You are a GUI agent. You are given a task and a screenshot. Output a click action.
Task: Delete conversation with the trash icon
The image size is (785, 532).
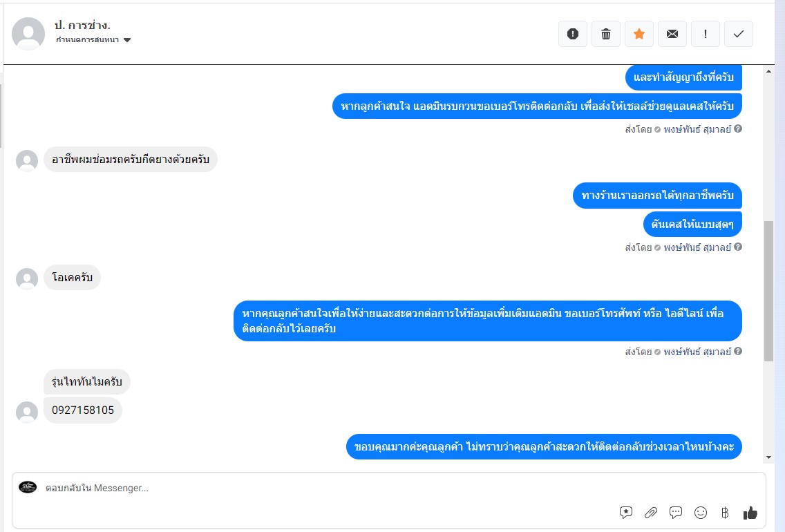click(606, 34)
